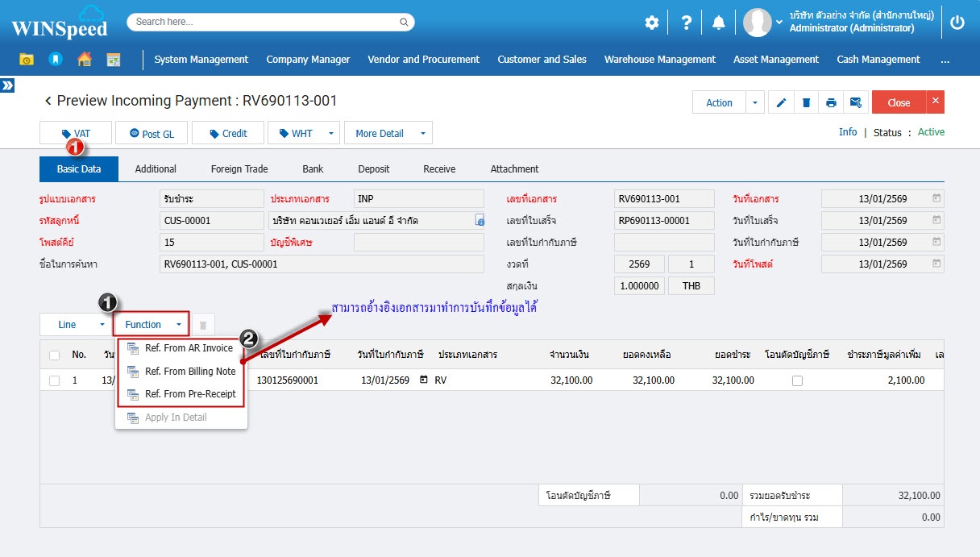This screenshot has width=980, height=557.
Task: Switch to the Foreign Trade tab
Action: pos(239,169)
